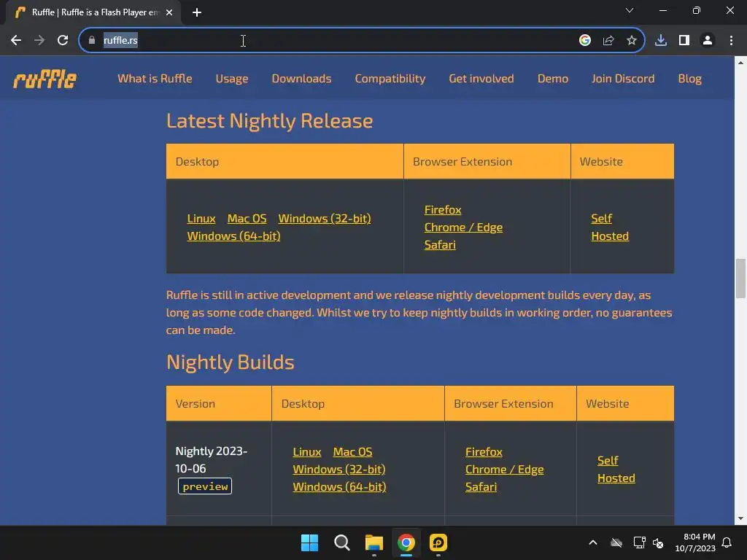Open the Blog nav link
Image resolution: width=747 pixels, height=560 pixels.
click(690, 79)
